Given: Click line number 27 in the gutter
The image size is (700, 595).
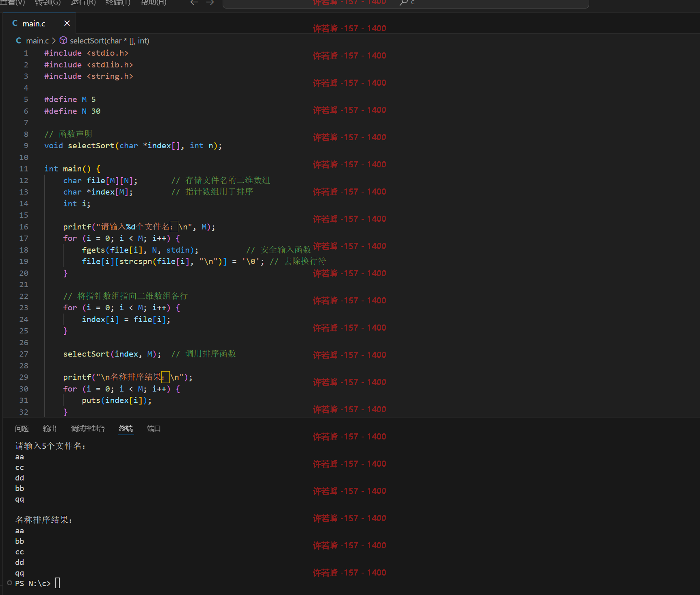Looking at the screenshot, I should [x=24, y=354].
